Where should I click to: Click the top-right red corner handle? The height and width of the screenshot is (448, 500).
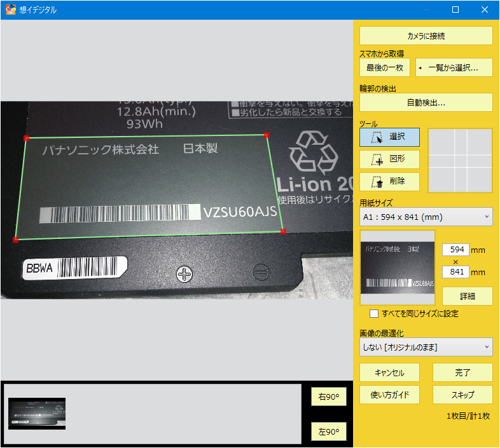coord(267,135)
